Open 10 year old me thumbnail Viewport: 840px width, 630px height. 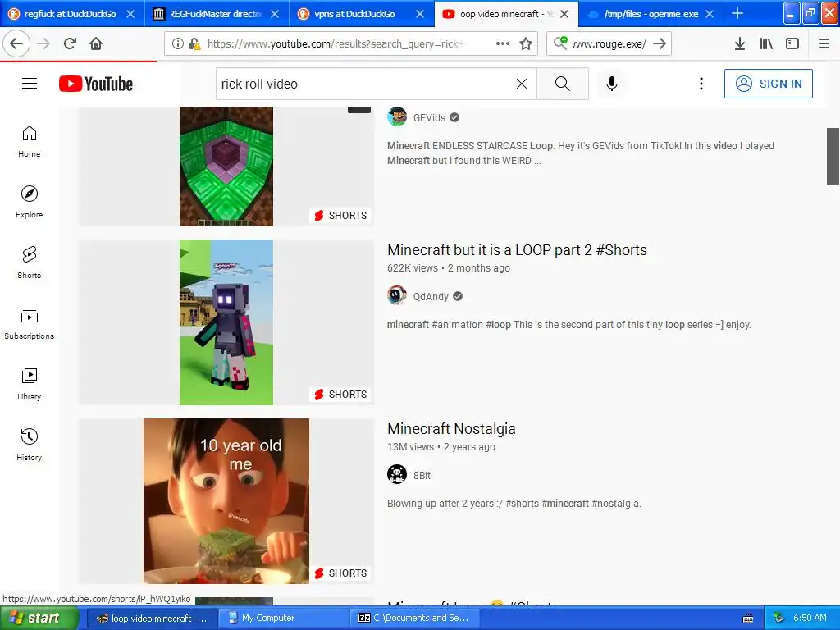[226, 501]
